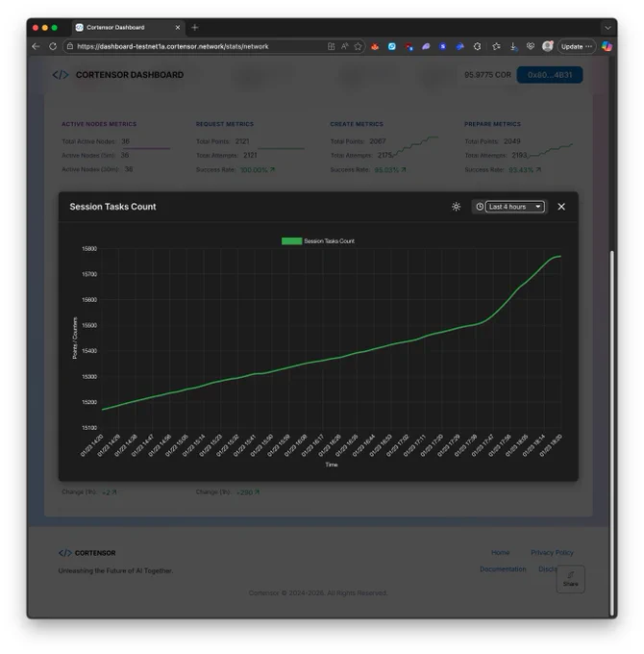Image resolution: width=644 pixels, height=654 pixels.
Task: Click the 95.9775 COR balance text
Action: (x=487, y=75)
